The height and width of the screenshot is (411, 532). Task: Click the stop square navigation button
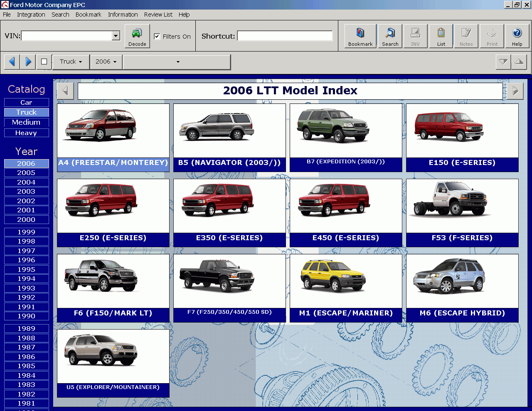(44, 62)
